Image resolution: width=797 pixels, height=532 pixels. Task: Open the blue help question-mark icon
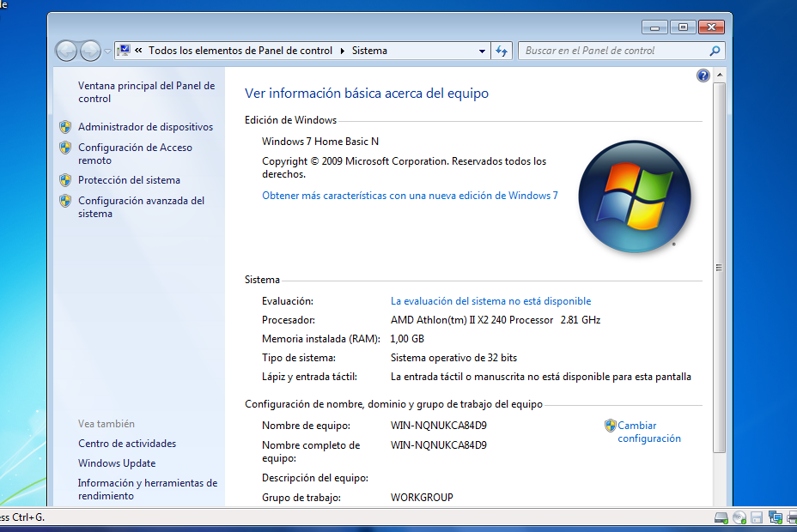(703, 76)
